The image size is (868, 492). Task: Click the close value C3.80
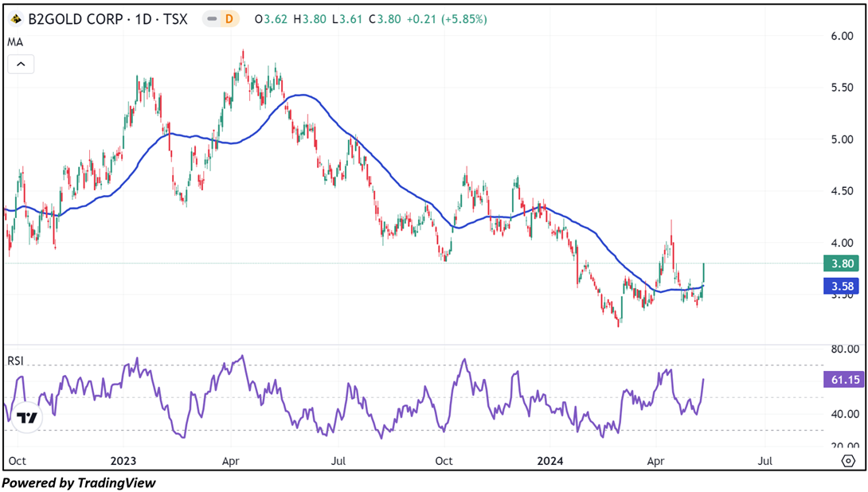coord(384,19)
